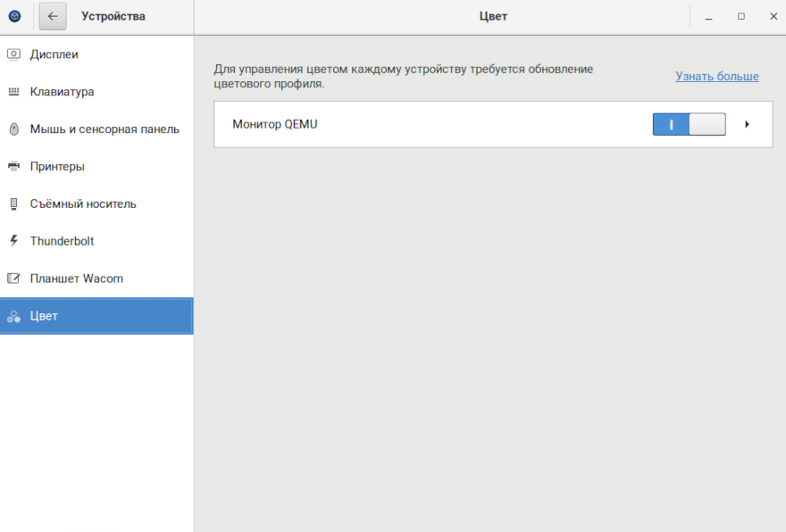Click the keyboard icon beside Клавиатура
This screenshot has height=532, width=786.
13,92
